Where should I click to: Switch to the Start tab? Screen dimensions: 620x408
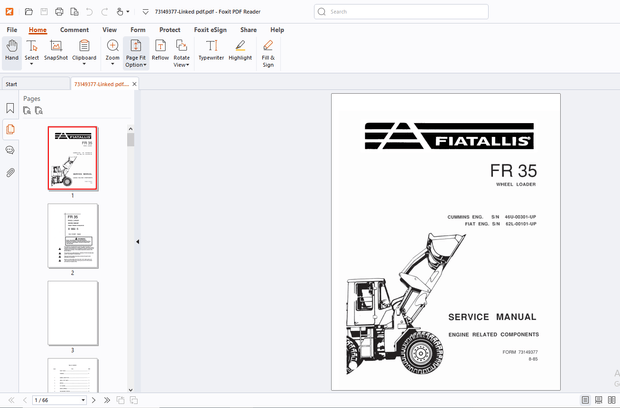pyautogui.click(x=36, y=84)
